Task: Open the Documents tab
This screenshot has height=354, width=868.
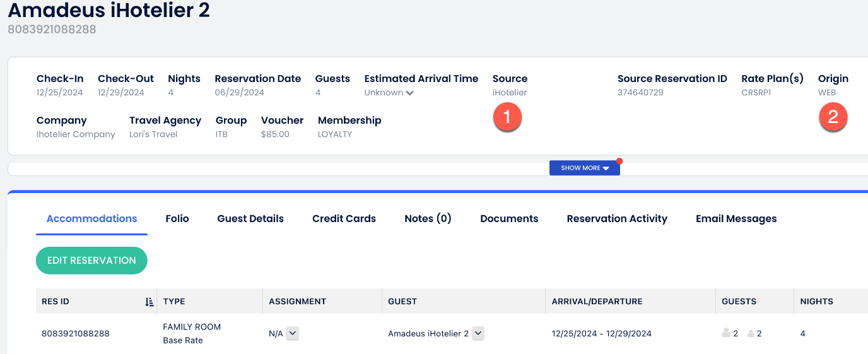Action: tap(509, 218)
